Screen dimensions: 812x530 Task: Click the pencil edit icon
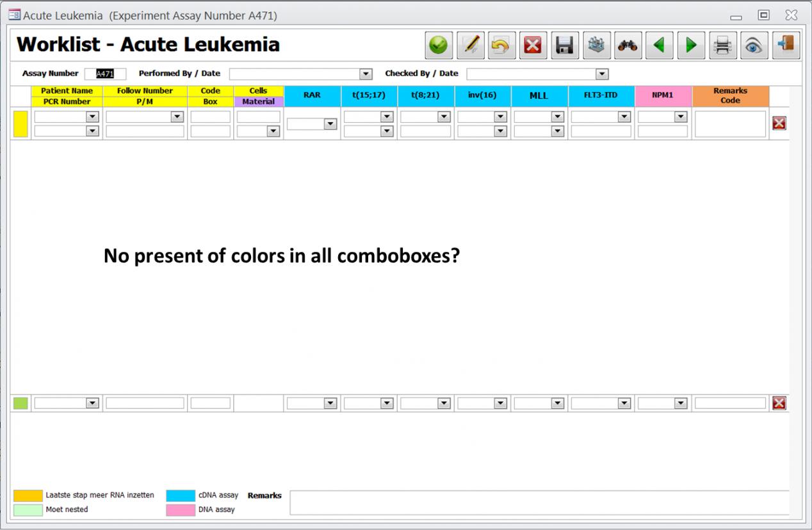(x=471, y=45)
